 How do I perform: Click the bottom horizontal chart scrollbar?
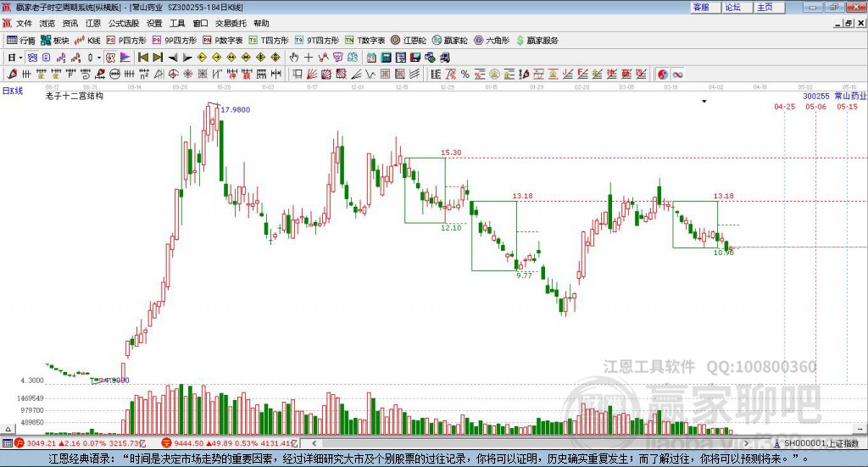[531, 443]
